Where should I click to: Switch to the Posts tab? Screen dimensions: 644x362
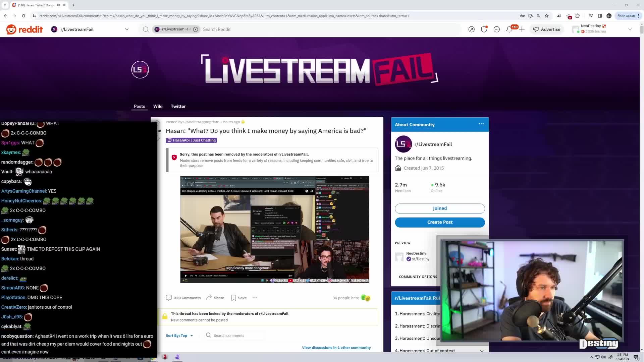pos(139,106)
